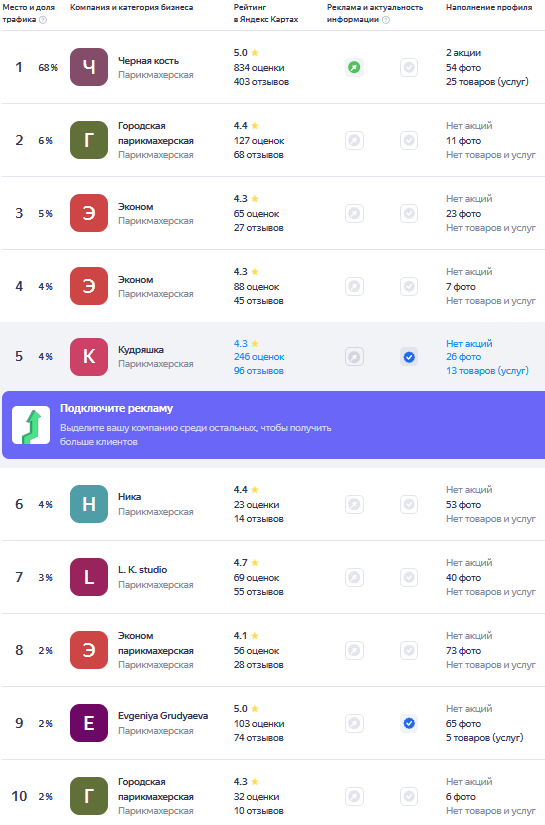The image size is (545, 825).
Task: Open the 26 фото link
Action: 463,357
